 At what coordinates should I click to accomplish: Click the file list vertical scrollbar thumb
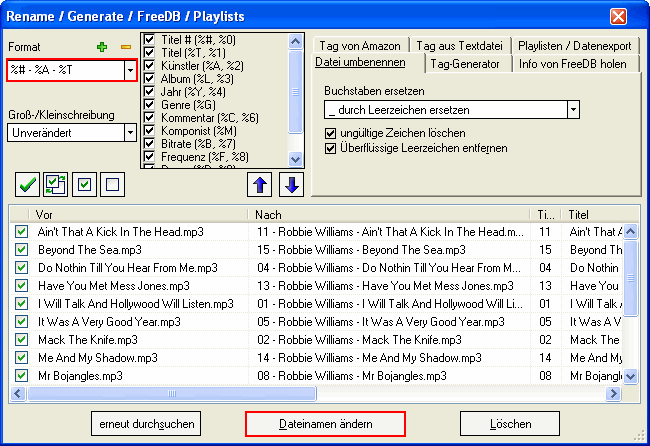(631, 278)
